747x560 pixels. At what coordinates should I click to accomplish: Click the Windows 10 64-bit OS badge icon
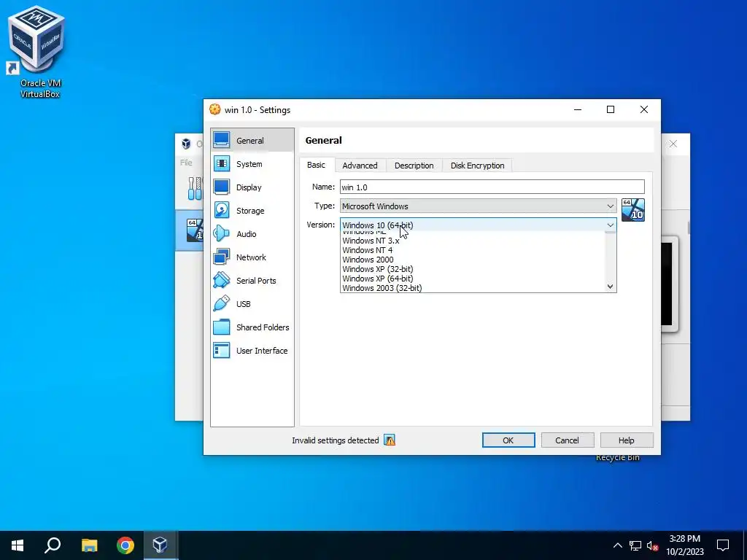633,210
